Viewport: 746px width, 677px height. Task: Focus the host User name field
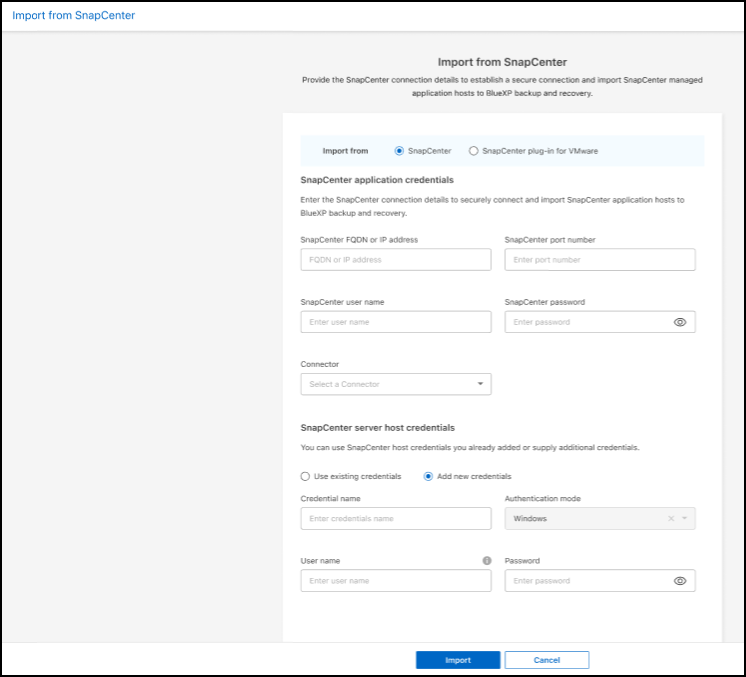(395, 581)
